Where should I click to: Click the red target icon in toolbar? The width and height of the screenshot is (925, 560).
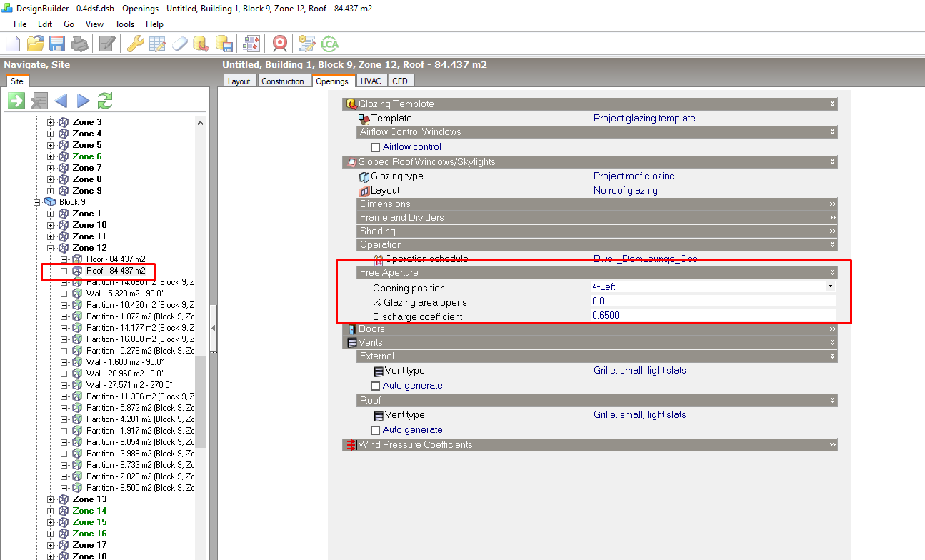pos(280,44)
